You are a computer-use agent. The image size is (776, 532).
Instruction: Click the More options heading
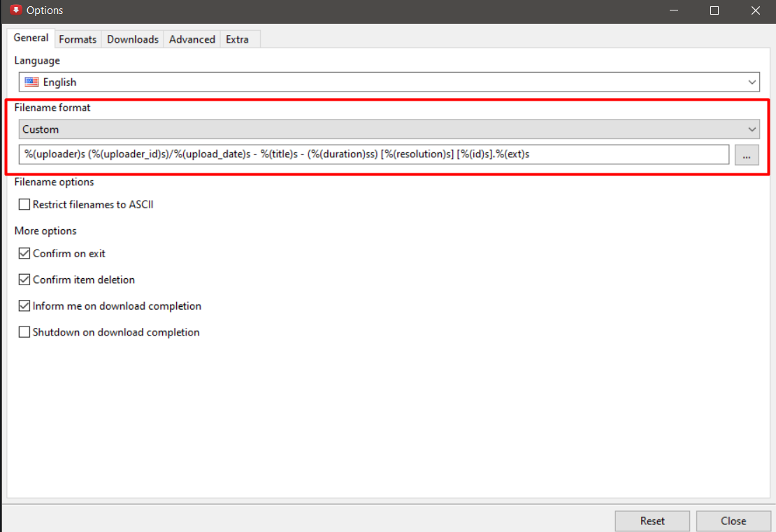tap(45, 231)
